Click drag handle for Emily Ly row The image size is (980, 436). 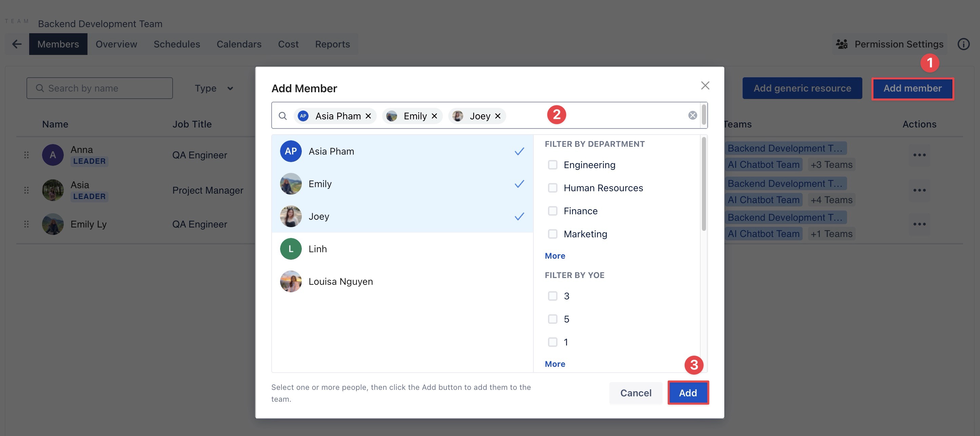coord(26,224)
